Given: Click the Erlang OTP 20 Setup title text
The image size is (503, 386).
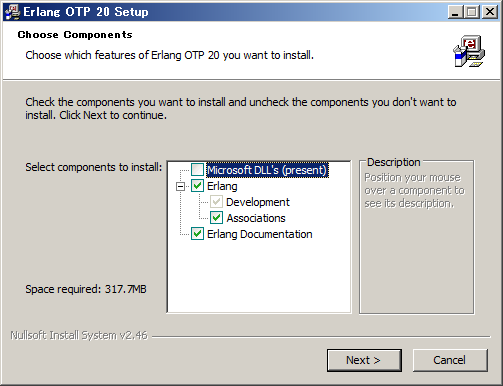Looking at the screenshot, I should pos(86,12).
